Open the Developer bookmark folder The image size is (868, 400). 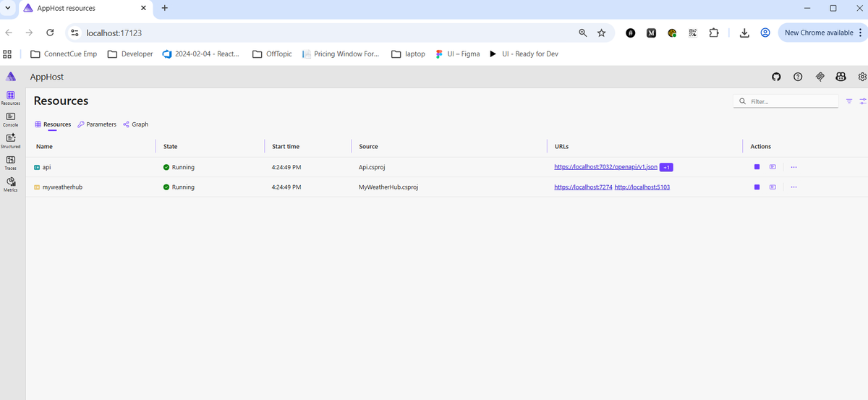click(x=130, y=54)
